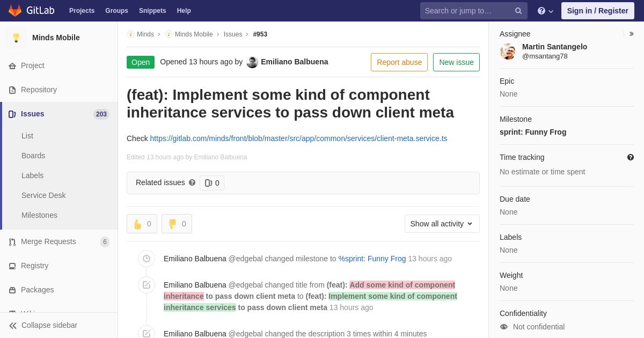Click the #953 breadcrumb item
Viewport: 644px width, 338px height.
(260, 34)
